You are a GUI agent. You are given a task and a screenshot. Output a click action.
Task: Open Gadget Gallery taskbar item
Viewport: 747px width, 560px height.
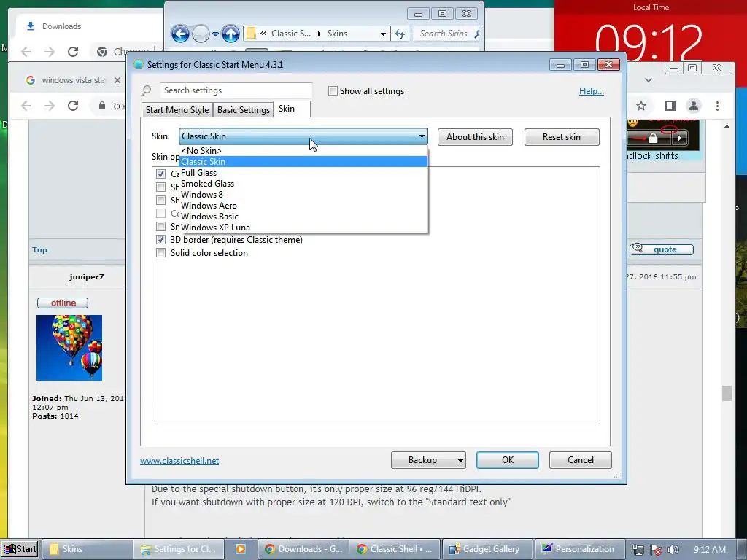click(x=487, y=549)
